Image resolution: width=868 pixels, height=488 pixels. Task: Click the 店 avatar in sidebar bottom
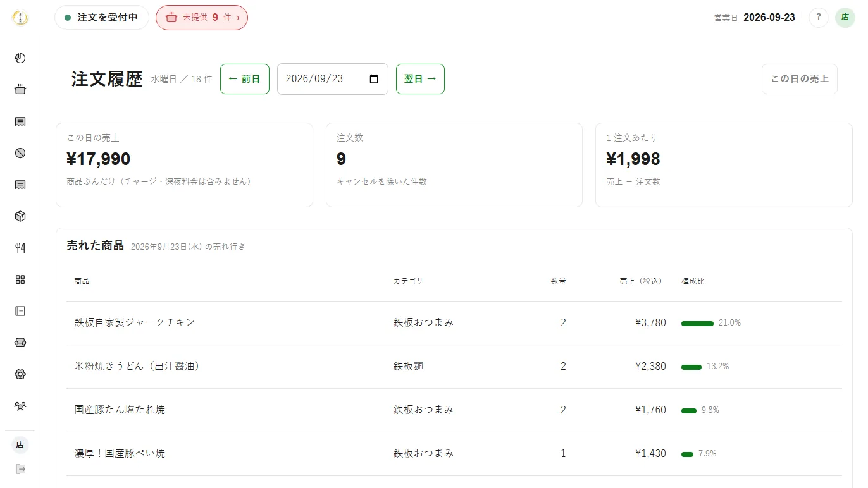20,445
